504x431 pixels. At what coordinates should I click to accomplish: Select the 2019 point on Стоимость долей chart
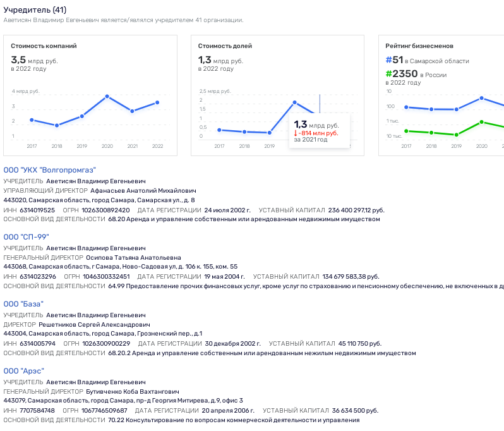(269, 133)
